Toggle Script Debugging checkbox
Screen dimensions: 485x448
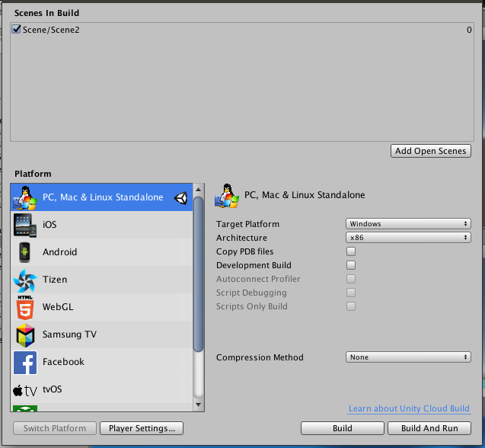351,293
